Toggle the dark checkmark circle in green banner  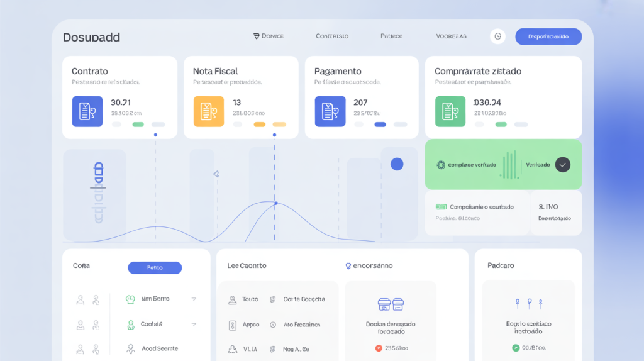[x=563, y=165]
